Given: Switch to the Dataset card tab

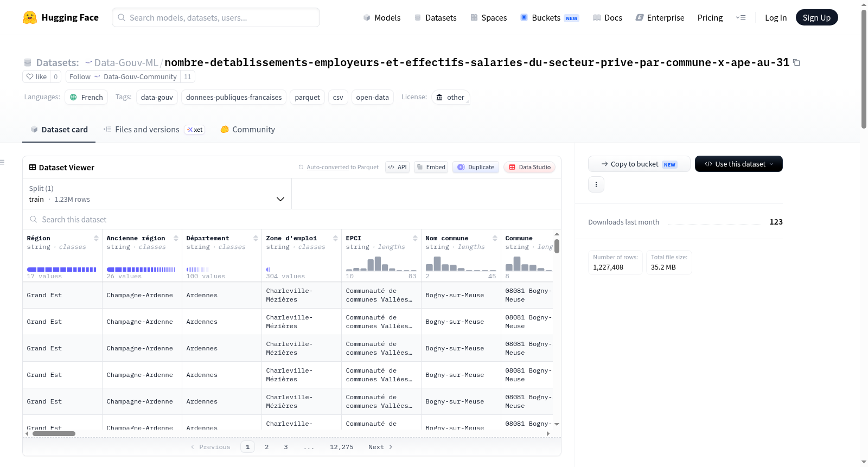Looking at the screenshot, I should 59,129.
